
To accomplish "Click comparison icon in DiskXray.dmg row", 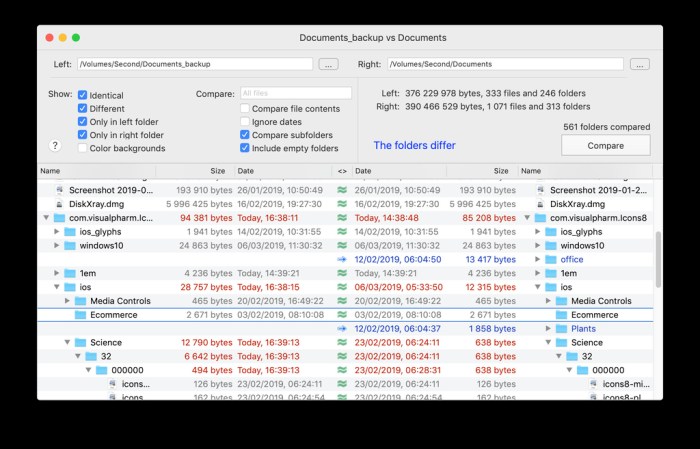I will (342, 204).
